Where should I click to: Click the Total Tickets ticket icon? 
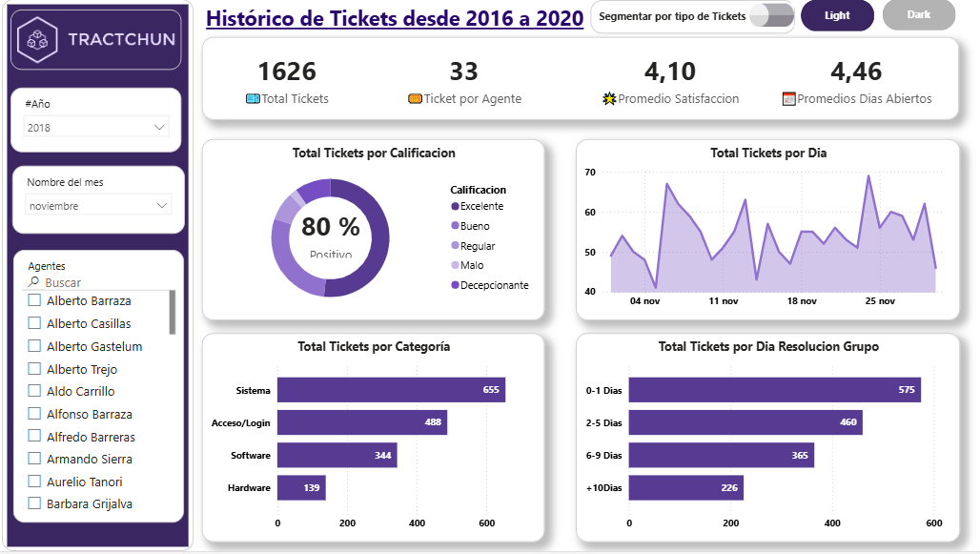coord(253,99)
